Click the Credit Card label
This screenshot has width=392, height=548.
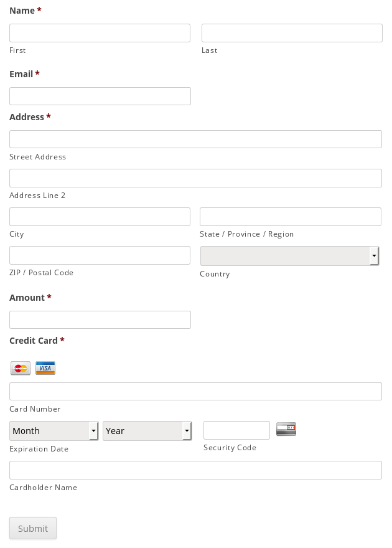click(x=34, y=341)
